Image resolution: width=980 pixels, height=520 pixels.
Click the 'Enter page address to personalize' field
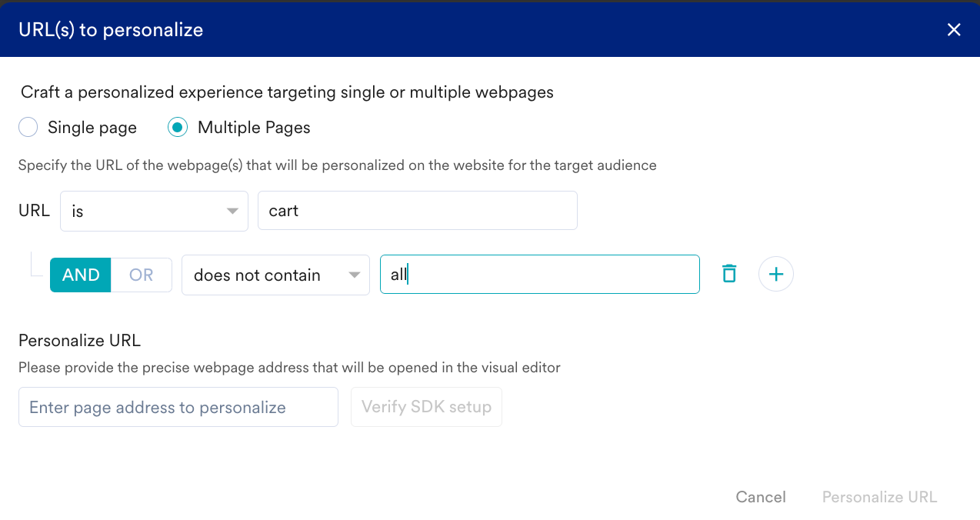[178, 407]
